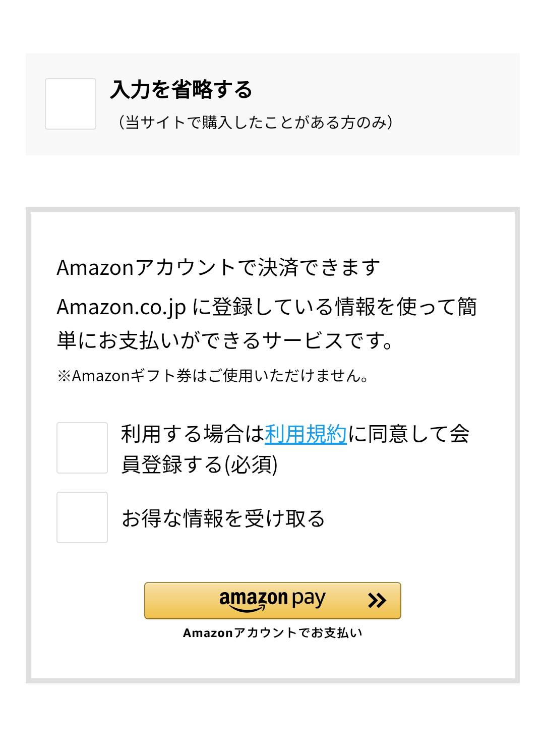Click the Amazonアカウントでお支払い caption
This screenshot has height=756, width=544.
point(272,632)
